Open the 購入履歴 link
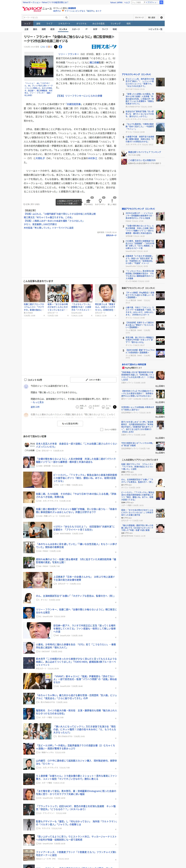Image resolution: width=186 pixels, height=868 pixels. pos(152,18)
